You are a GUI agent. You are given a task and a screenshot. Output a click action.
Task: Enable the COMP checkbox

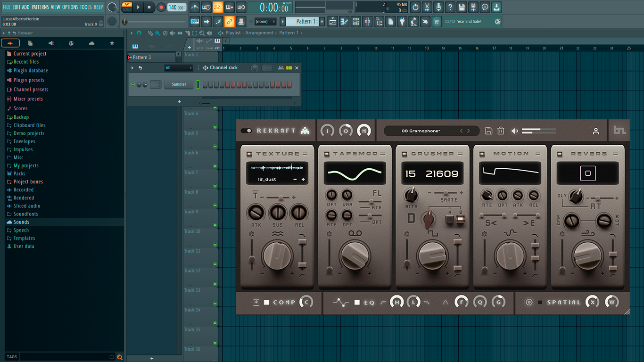[266, 302]
